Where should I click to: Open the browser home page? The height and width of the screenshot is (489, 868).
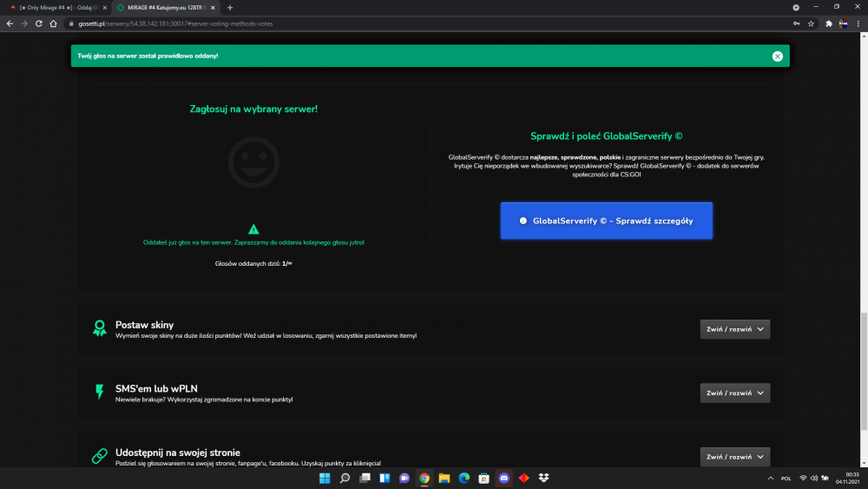click(x=53, y=23)
